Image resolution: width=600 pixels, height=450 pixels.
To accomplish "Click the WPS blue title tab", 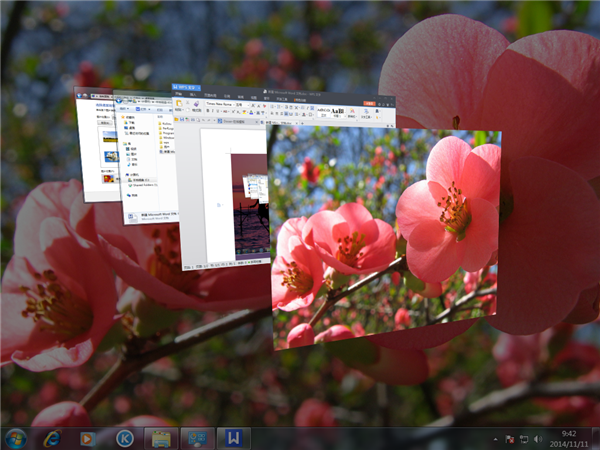I will click(x=186, y=89).
